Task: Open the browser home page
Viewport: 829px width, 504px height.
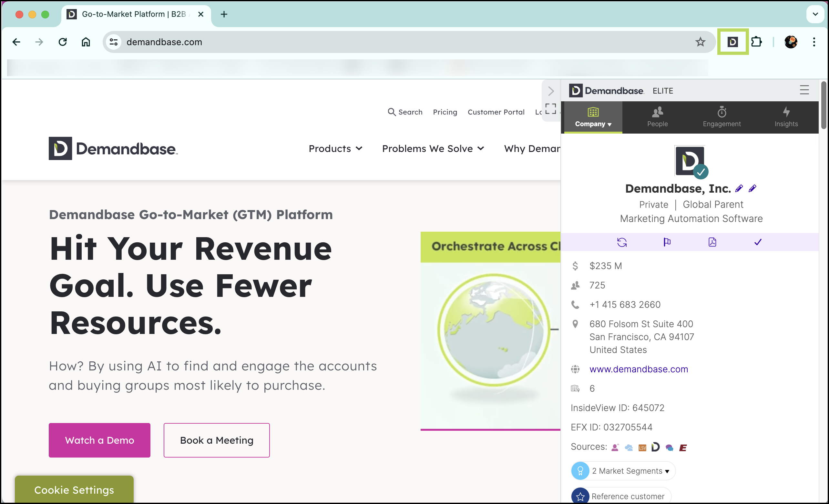Action: tap(86, 42)
